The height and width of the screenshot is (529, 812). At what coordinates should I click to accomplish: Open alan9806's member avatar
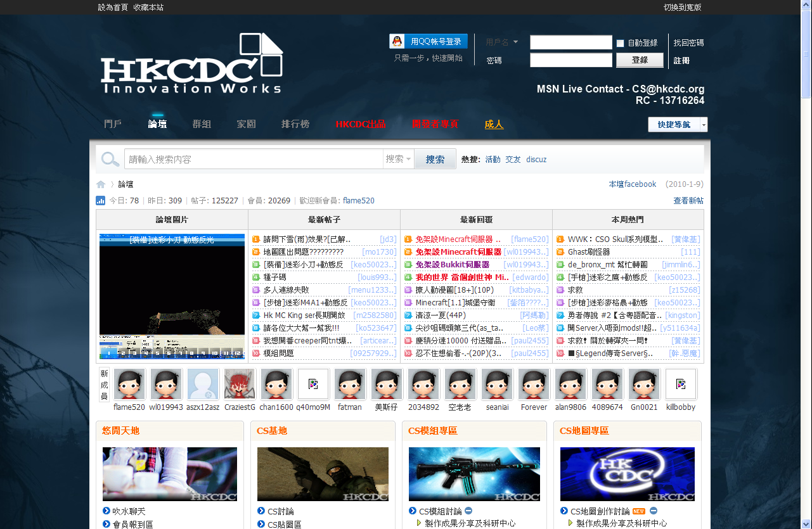[570, 385]
